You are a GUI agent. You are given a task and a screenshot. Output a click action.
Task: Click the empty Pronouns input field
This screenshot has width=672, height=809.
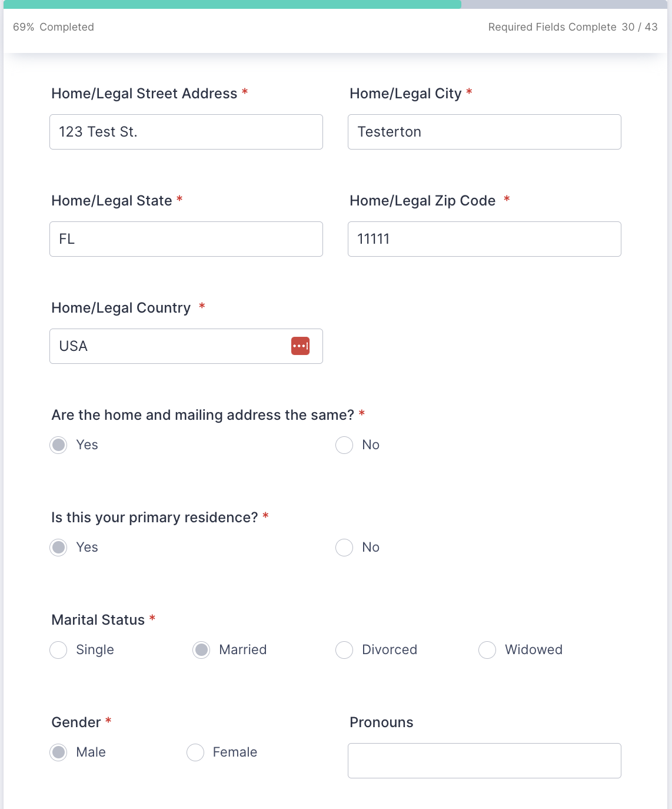[484, 761]
